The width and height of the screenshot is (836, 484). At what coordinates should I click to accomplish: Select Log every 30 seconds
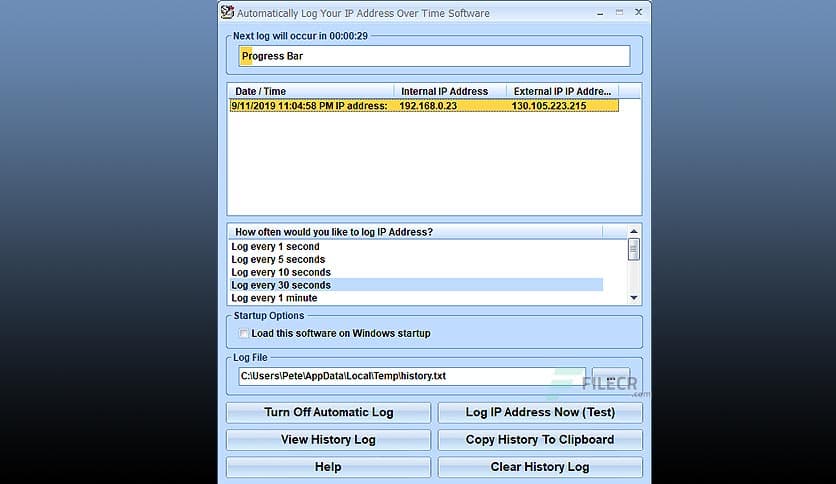[x=416, y=285]
